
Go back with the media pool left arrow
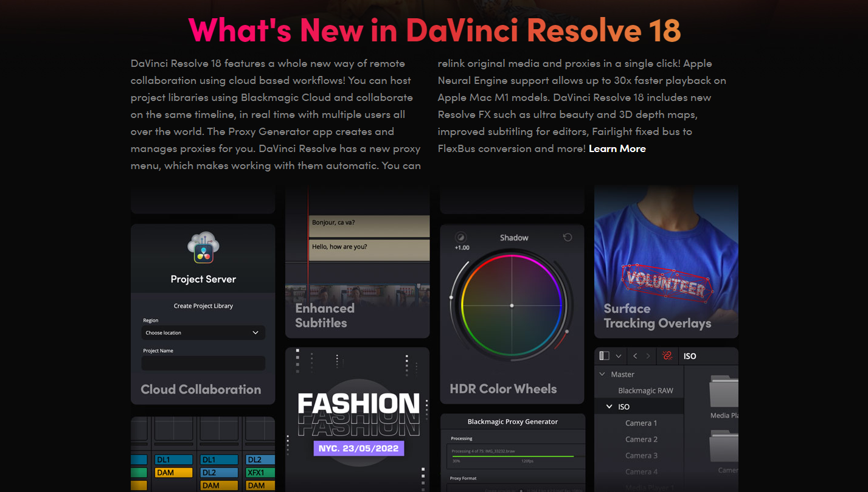pyautogui.click(x=635, y=356)
